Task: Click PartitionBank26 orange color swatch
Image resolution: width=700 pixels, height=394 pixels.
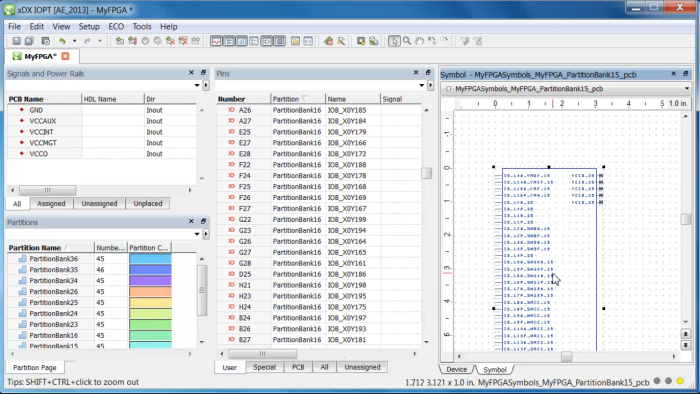Action: 150,291
